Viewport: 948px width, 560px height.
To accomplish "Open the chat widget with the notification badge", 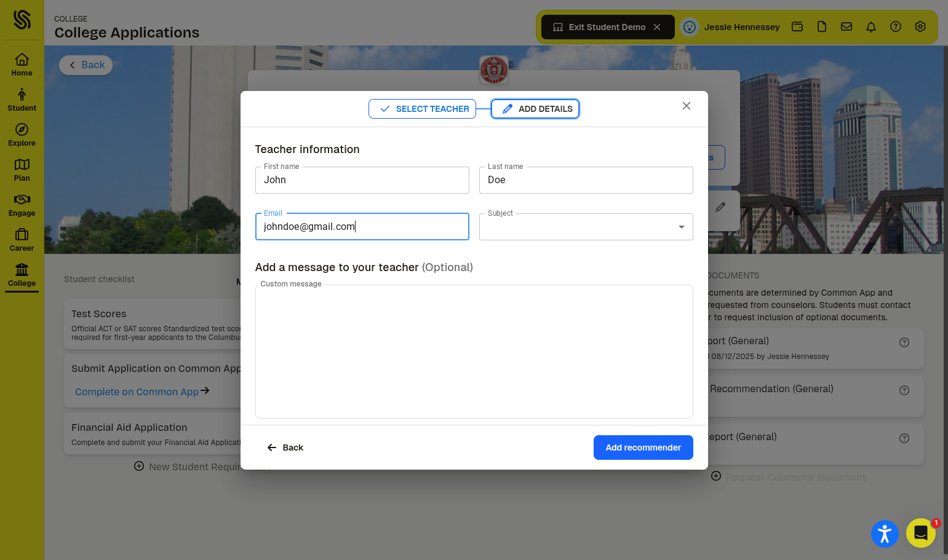I will pyautogui.click(x=921, y=533).
